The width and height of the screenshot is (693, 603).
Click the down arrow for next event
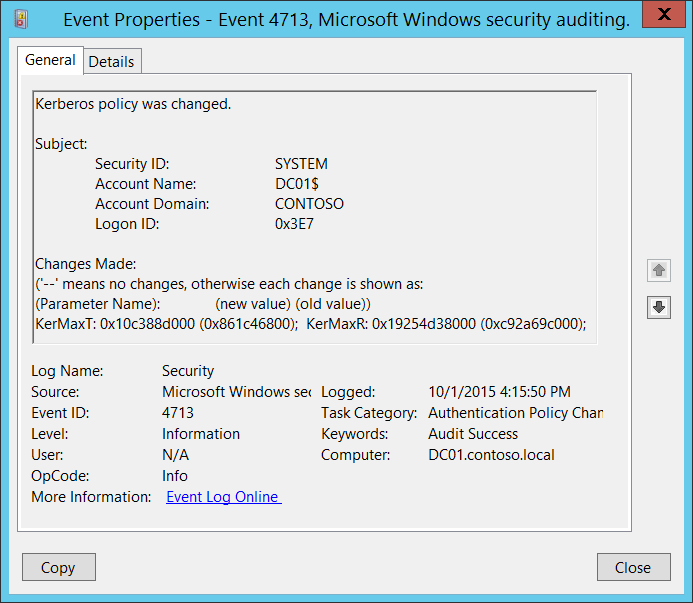click(658, 307)
